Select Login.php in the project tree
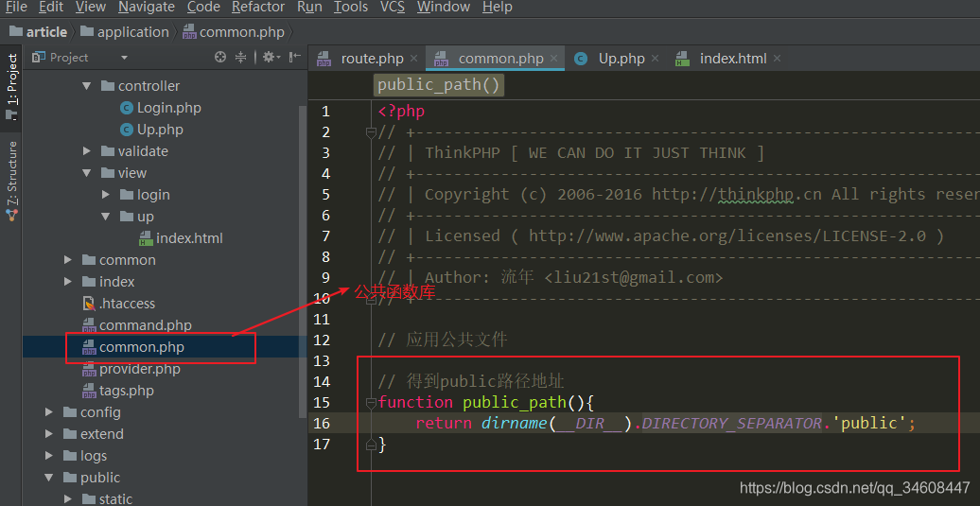Image resolution: width=980 pixels, height=506 pixels. click(x=168, y=108)
